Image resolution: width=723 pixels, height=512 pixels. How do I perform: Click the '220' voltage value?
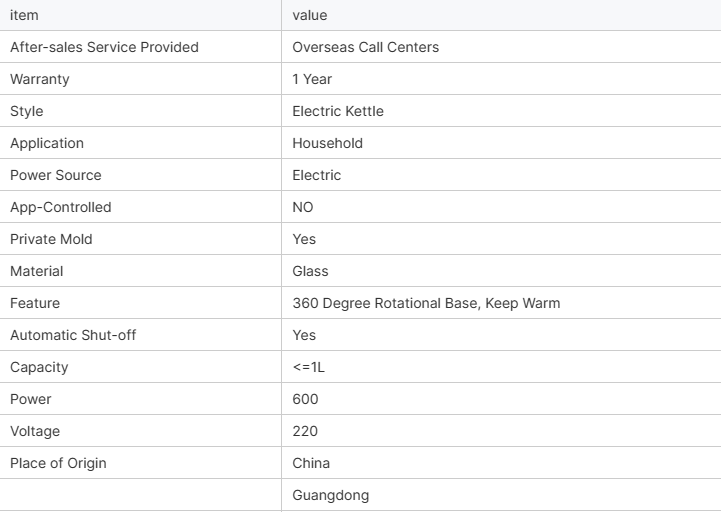coord(305,431)
